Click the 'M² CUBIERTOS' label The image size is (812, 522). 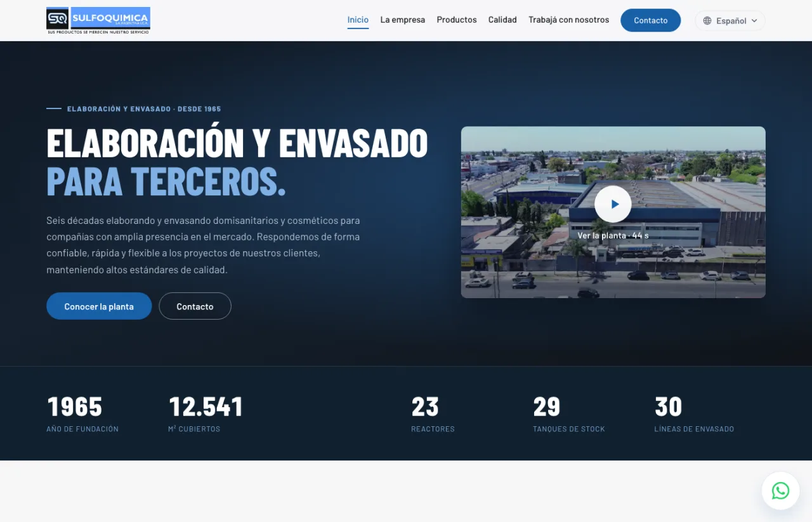pyautogui.click(x=194, y=429)
